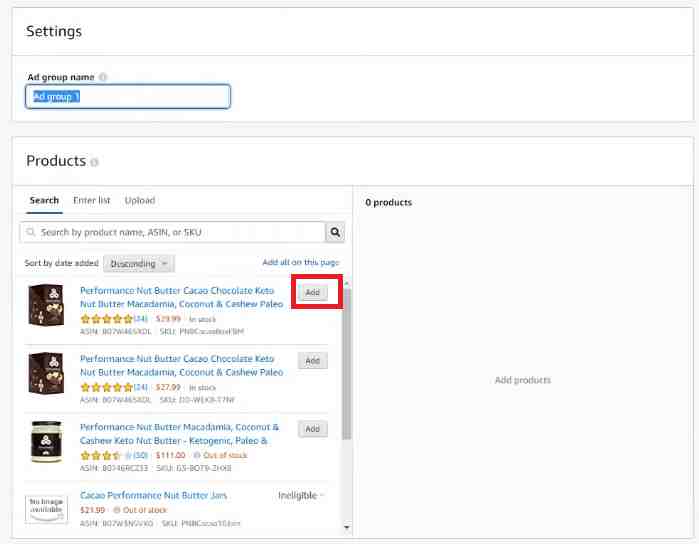699x544 pixels.
Task: Click 'Out of stock' on the $111.00 product
Action: pyautogui.click(x=225, y=455)
